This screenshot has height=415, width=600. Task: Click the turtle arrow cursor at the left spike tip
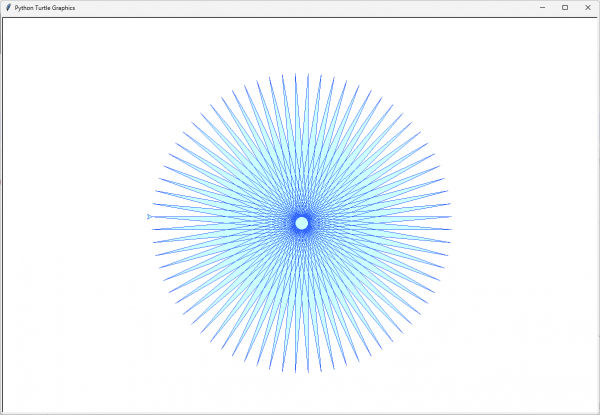[x=149, y=216]
